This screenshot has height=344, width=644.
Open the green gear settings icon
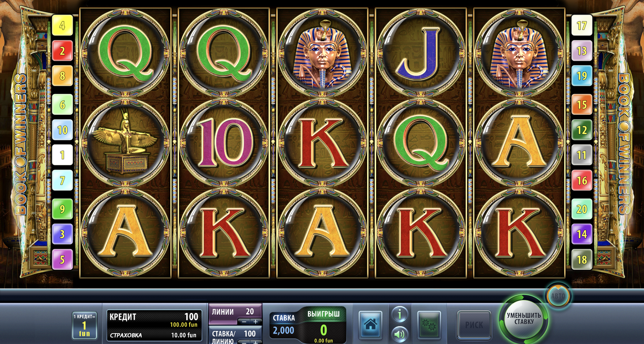[429, 325]
